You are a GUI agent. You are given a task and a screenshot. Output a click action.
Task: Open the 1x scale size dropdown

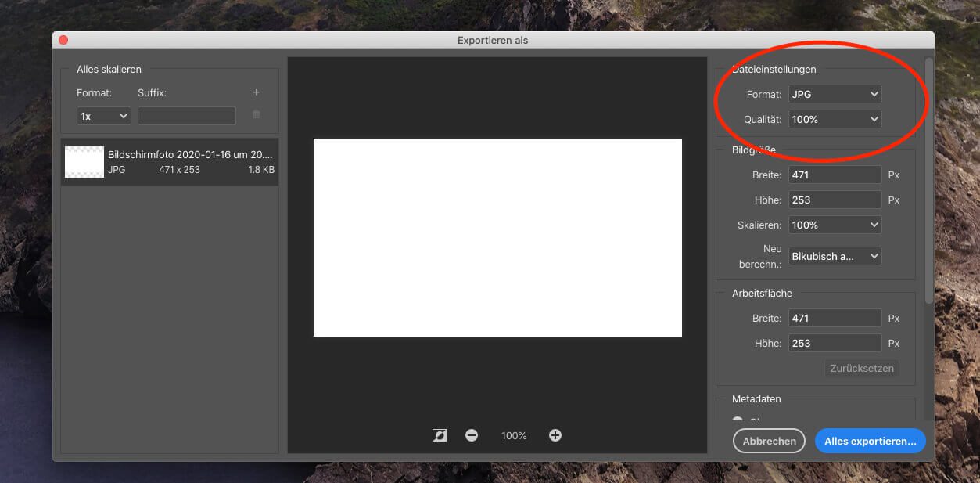click(x=104, y=116)
